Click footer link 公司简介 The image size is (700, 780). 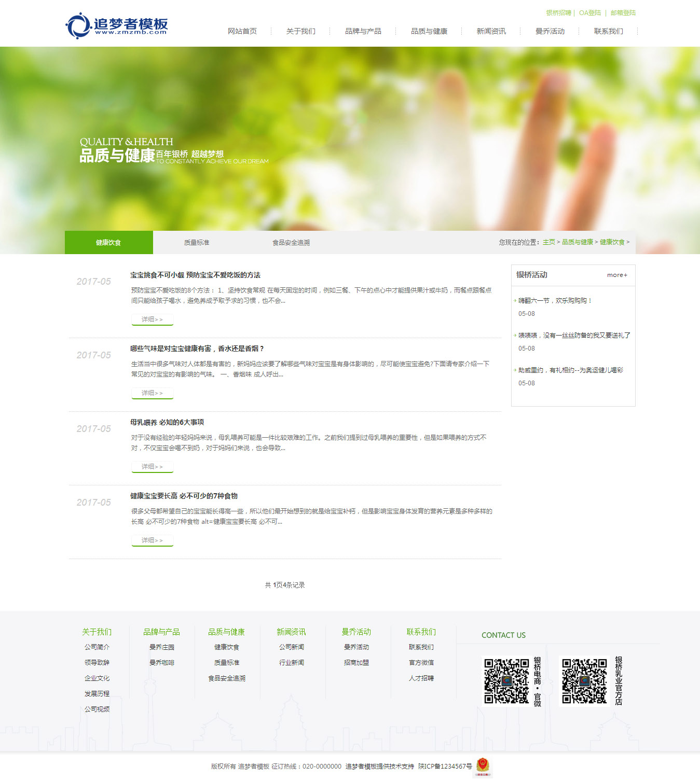tap(97, 647)
